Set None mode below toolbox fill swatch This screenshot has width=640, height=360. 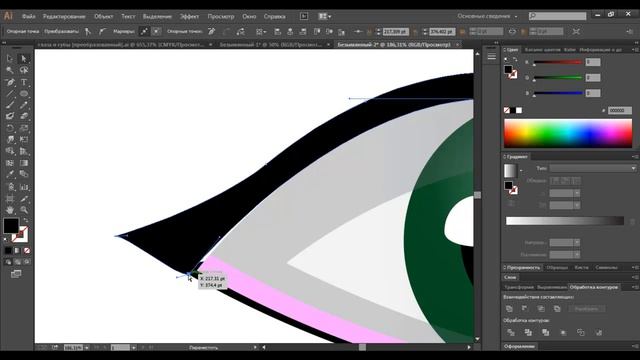pyautogui.click(x=27, y=251)
